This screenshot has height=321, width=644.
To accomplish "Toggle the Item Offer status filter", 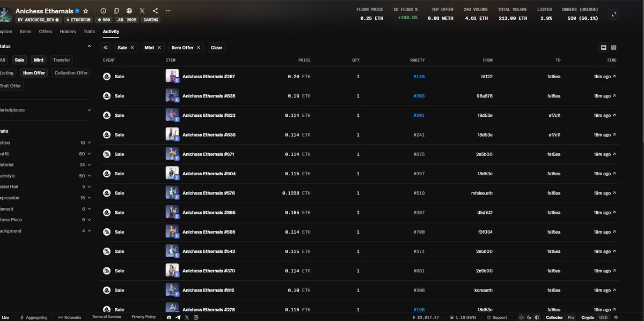I will coord(34,72).
